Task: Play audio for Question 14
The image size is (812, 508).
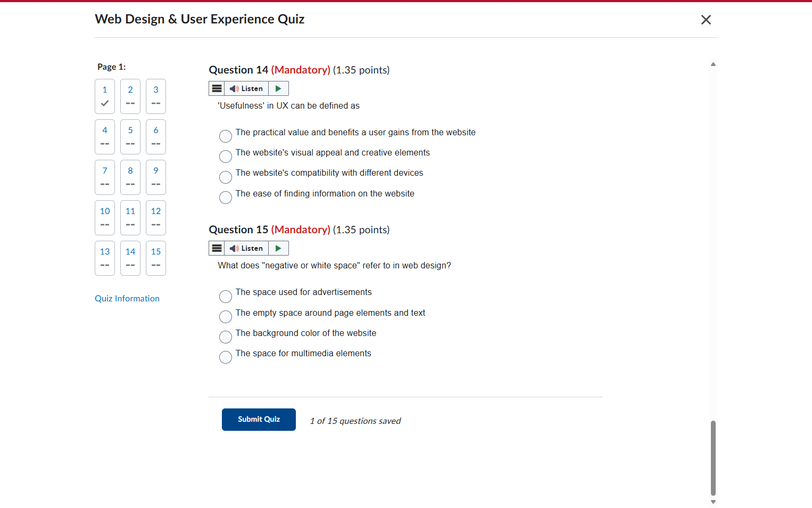Action: [x=278, y=88]
